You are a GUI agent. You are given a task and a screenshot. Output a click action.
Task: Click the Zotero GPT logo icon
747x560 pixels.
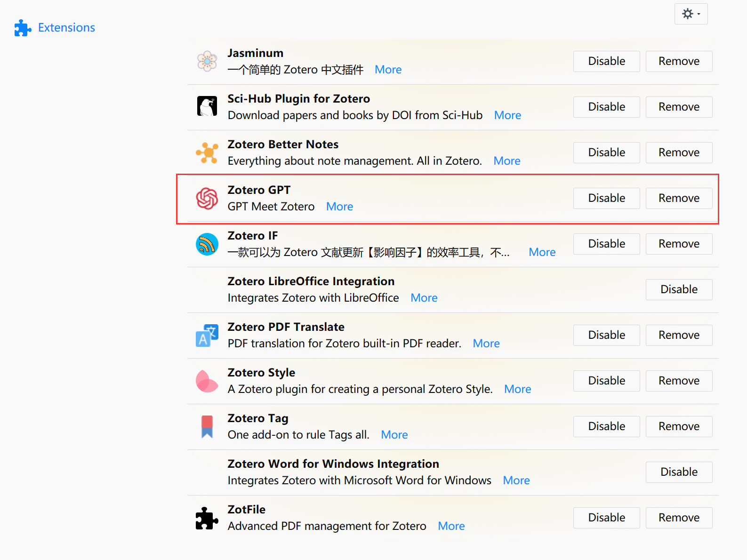(x=207, y=198)
